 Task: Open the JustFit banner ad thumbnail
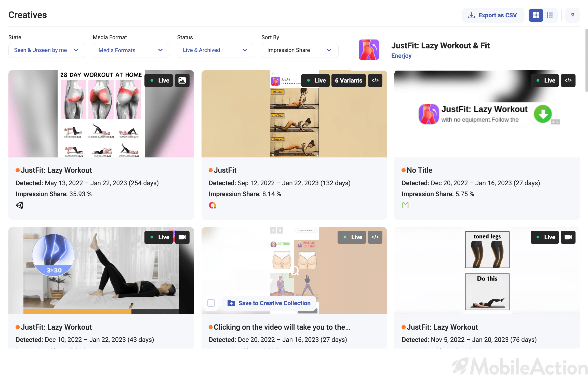pyautogui.click(x=487, y=114)
